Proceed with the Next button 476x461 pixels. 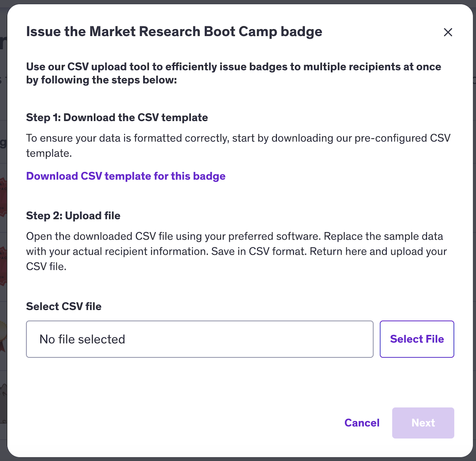click(x=423, y=423)
